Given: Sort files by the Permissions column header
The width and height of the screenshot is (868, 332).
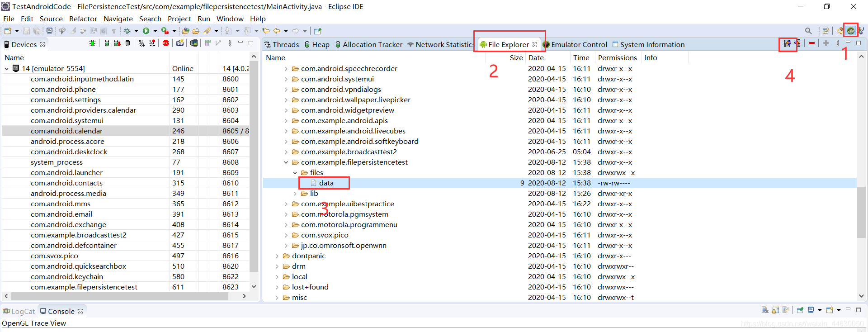Looking at the screenshot, I should click(x=617, y=57).
